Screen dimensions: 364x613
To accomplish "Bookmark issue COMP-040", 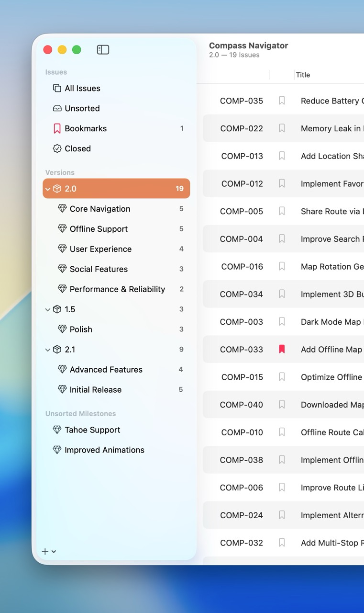I will (x=282, y=405).
